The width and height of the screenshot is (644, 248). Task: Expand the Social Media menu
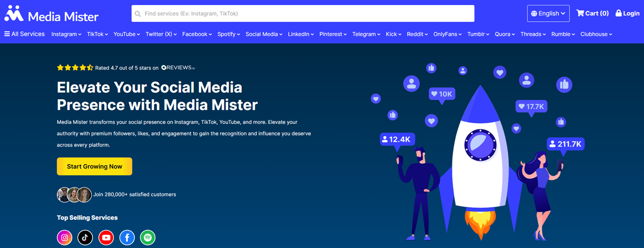point(264,34)
